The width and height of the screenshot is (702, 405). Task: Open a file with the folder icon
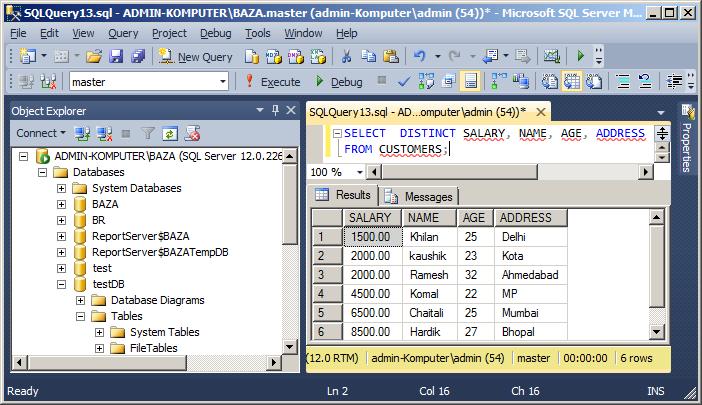point(94,56)
